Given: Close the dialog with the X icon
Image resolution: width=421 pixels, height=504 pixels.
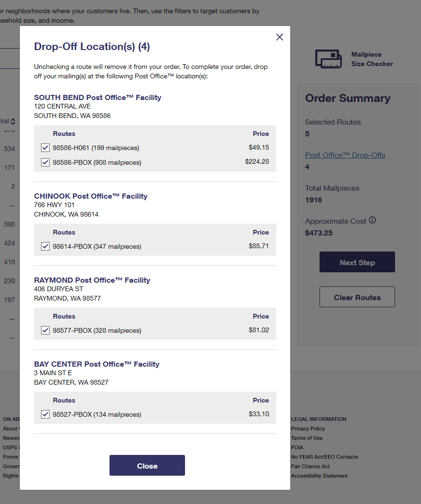Looking at the screenshot, I should tap(279, 37).
